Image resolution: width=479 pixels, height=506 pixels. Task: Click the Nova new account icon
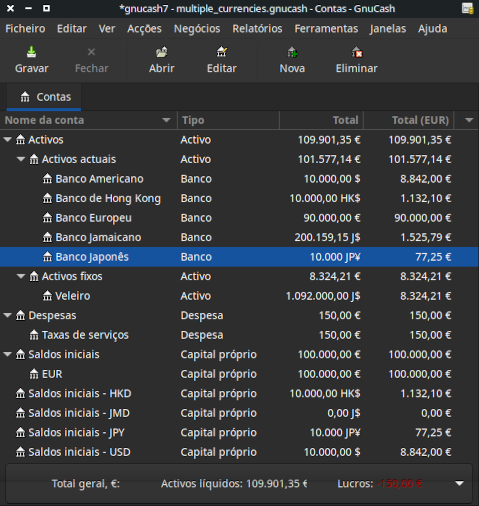click(x=292, y=52)
